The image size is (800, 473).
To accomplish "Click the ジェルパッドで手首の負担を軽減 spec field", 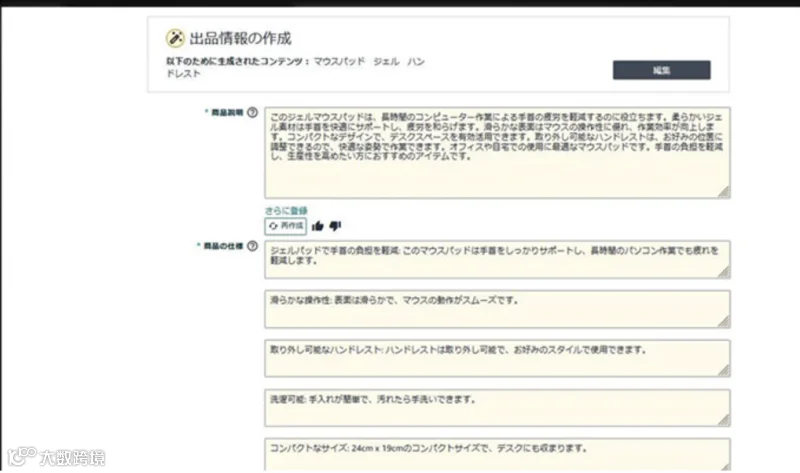I will 497,260.
